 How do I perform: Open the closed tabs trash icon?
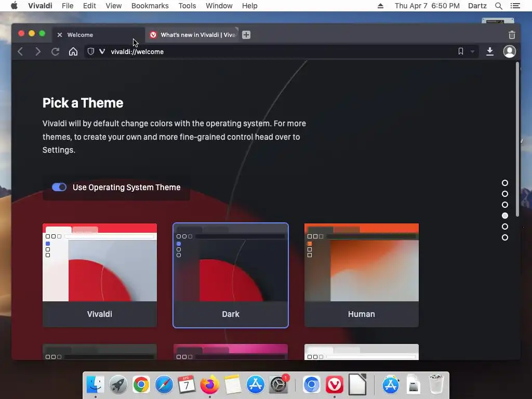512,35
